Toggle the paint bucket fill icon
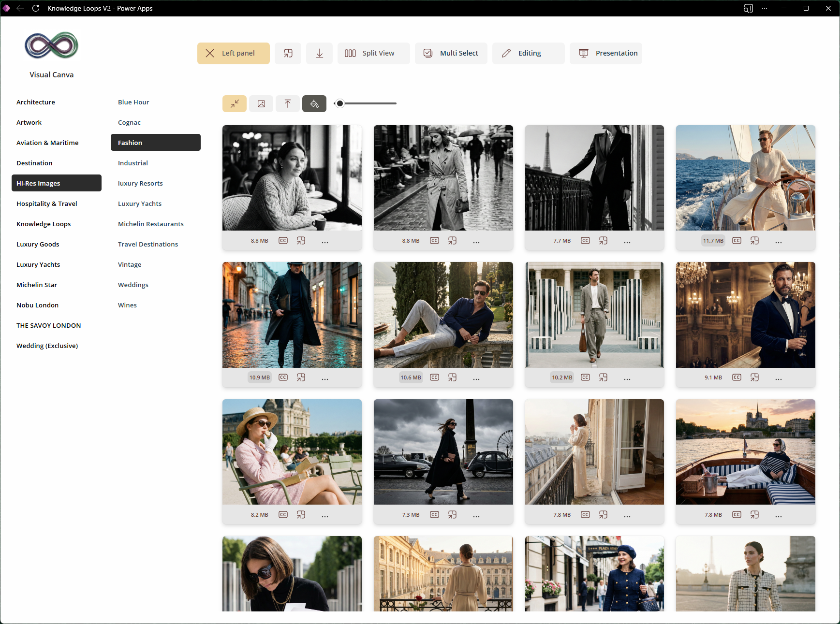The height and width of the screenshot is (624, 840). (x=314, y=103)
